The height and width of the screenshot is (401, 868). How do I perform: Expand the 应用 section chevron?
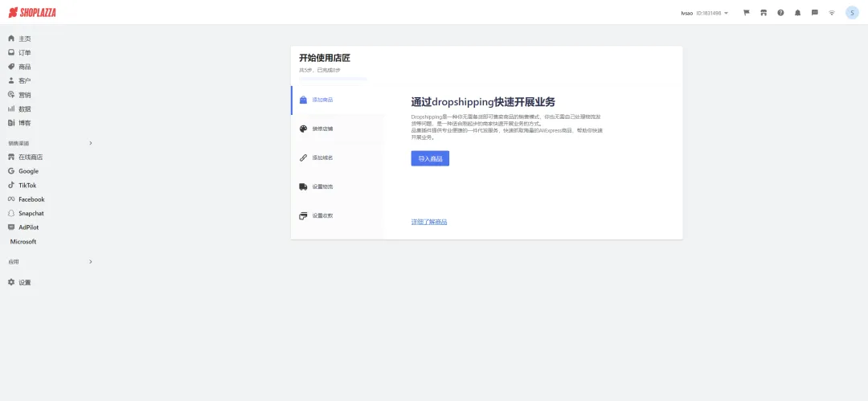[x=90, y=262]
